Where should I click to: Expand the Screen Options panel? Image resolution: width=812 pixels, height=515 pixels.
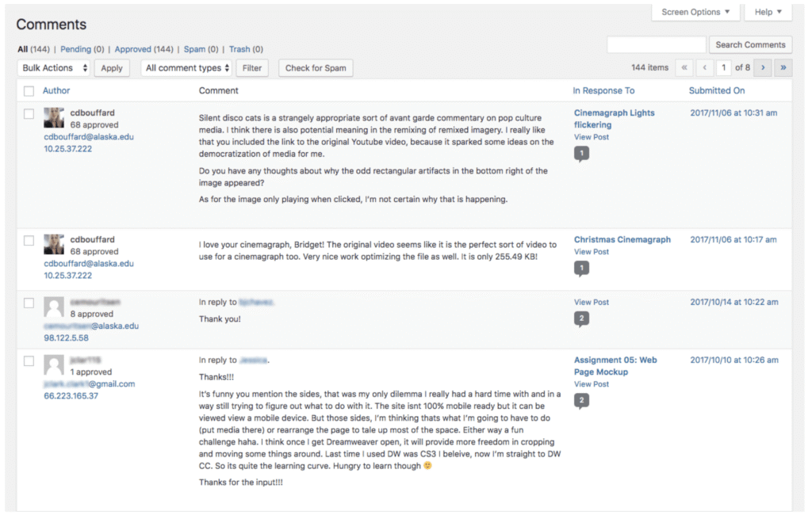[x=695, y=12]
